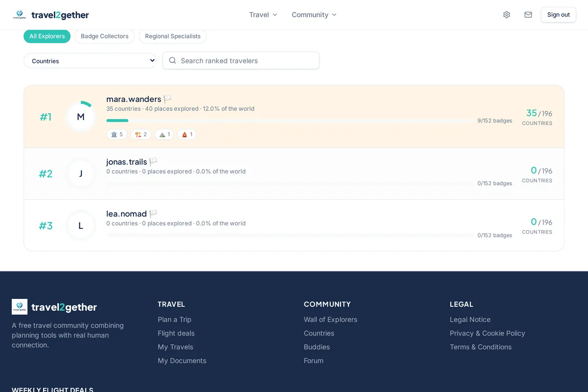Click jonas.trails' empty badge progress bar
Viewport: 588px width, 392px height.
290,183
